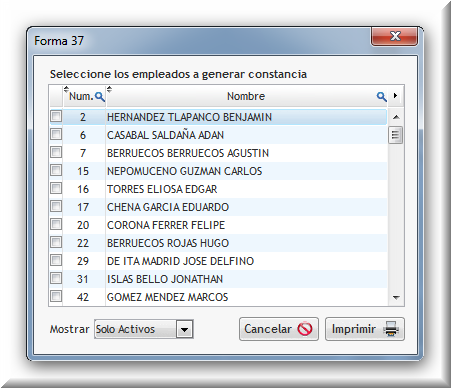Viewport: 451px width, 388px height.
Task: Select row CORONA FERRER FELIPE
Action: pyautogui.click(x=218, y=225)
